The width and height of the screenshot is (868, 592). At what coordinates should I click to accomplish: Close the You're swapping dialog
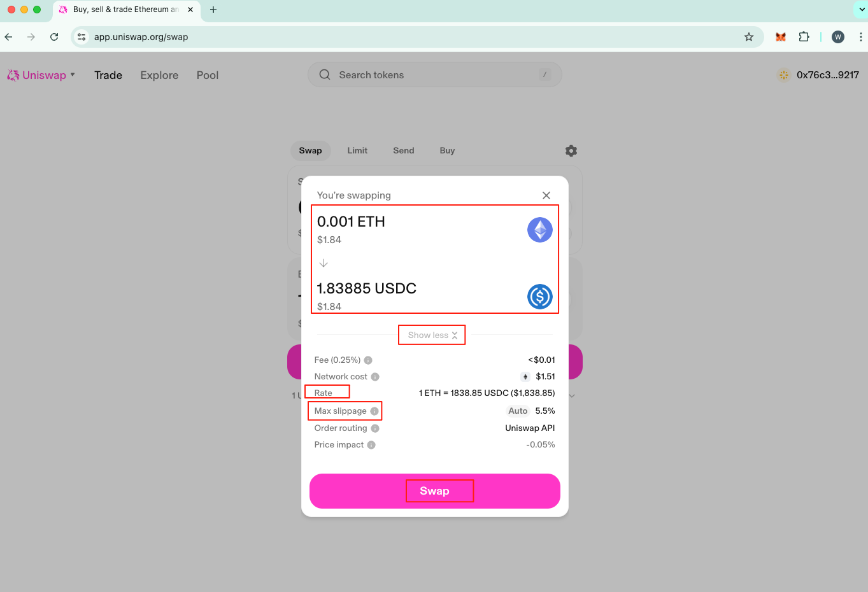(546, 195)
